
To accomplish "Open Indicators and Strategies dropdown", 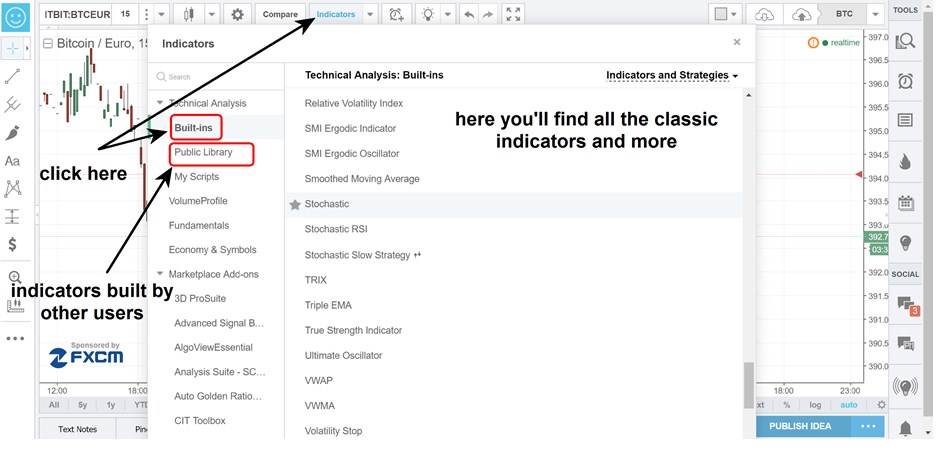I will (672, 76).
